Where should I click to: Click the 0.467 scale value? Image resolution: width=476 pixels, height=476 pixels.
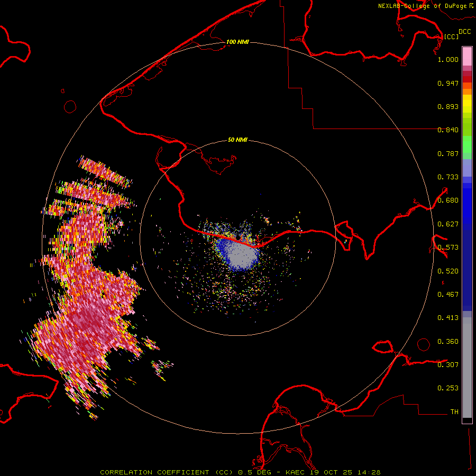448,295
